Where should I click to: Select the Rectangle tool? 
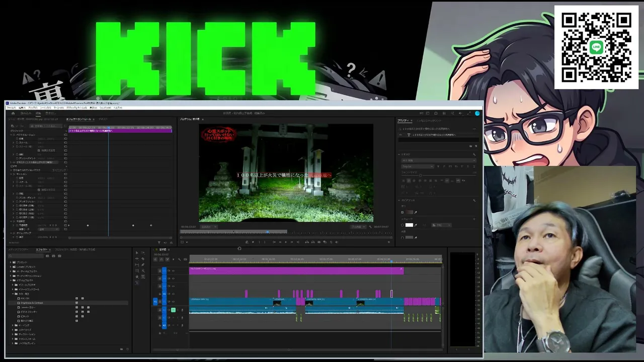[137, 271]
